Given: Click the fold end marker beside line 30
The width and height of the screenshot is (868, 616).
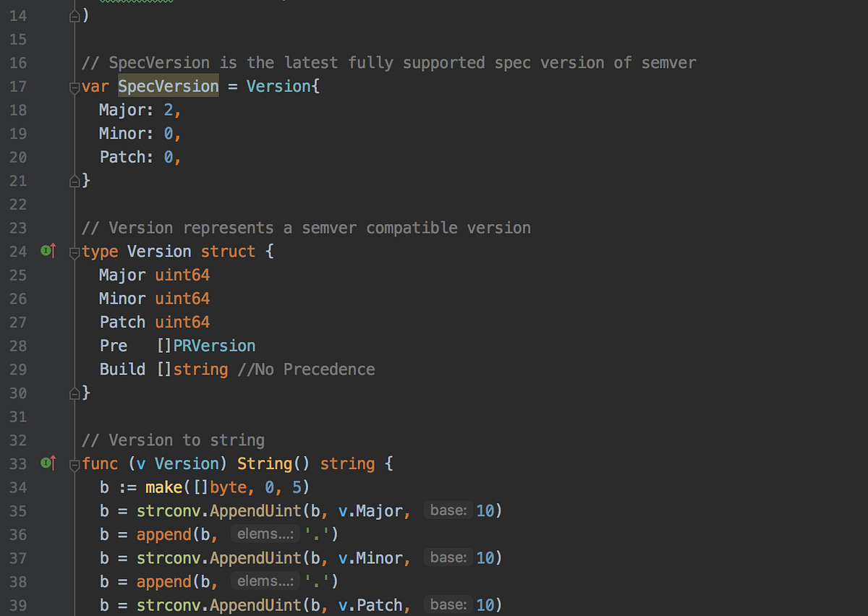Looking at the screenshot, I should pos(73,393).
